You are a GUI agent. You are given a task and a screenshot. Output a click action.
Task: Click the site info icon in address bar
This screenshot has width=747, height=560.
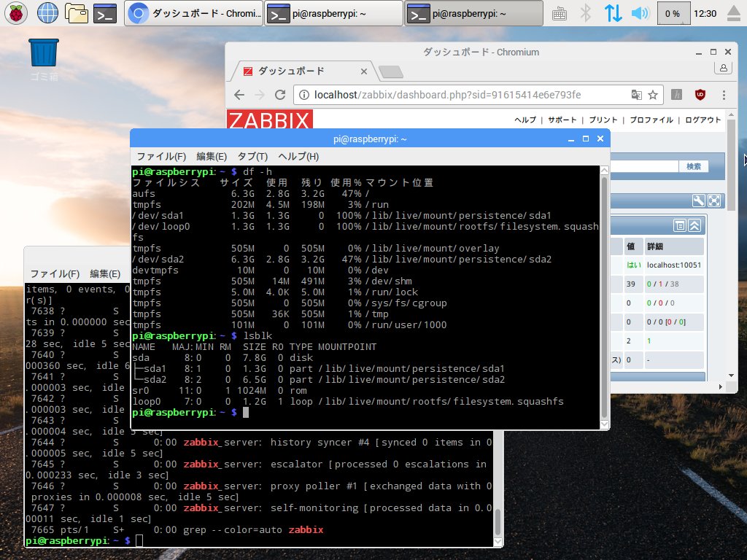304,95
